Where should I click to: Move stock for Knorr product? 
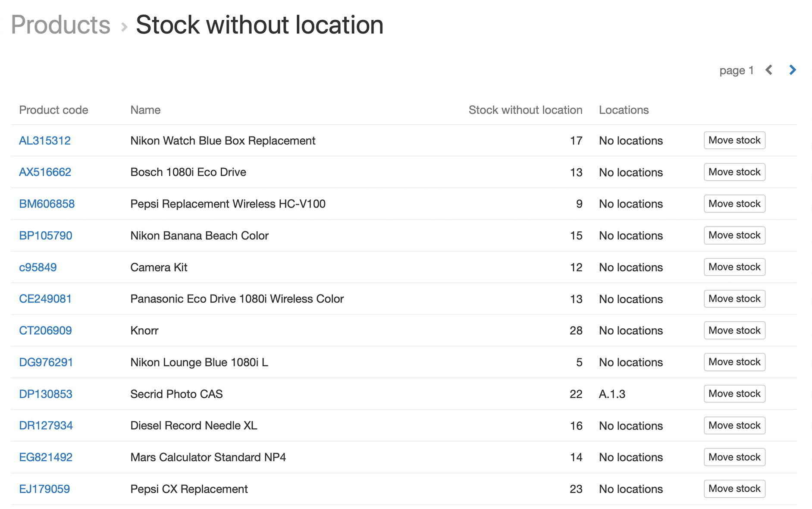[x=734, y=330]
